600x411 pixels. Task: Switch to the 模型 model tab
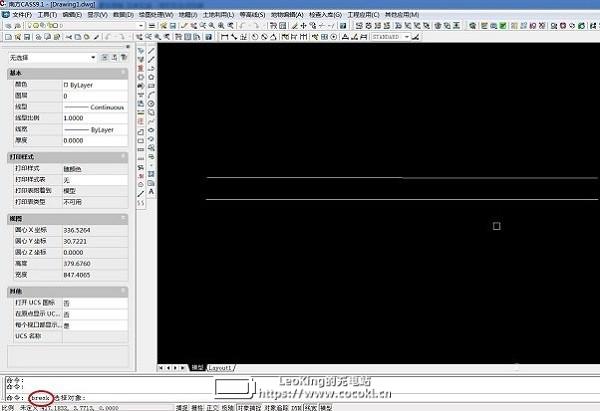click(x=197, y=367)
